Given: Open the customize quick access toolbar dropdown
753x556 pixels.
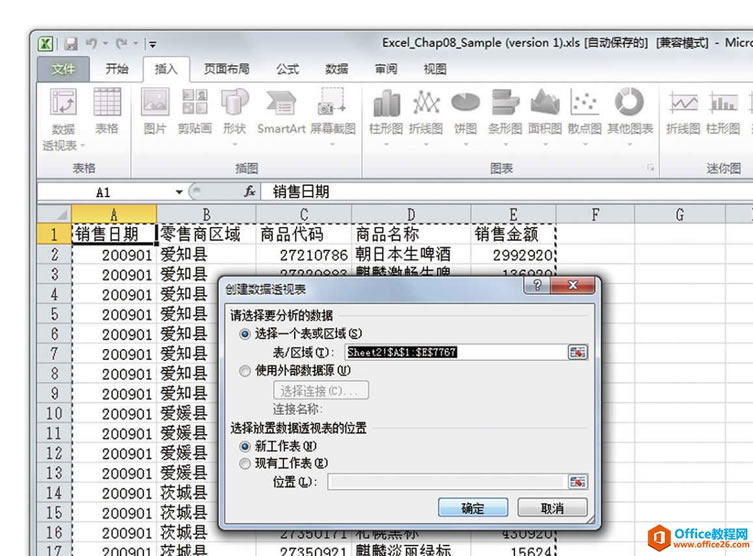Looking at the screenshot, I should 152,44.
